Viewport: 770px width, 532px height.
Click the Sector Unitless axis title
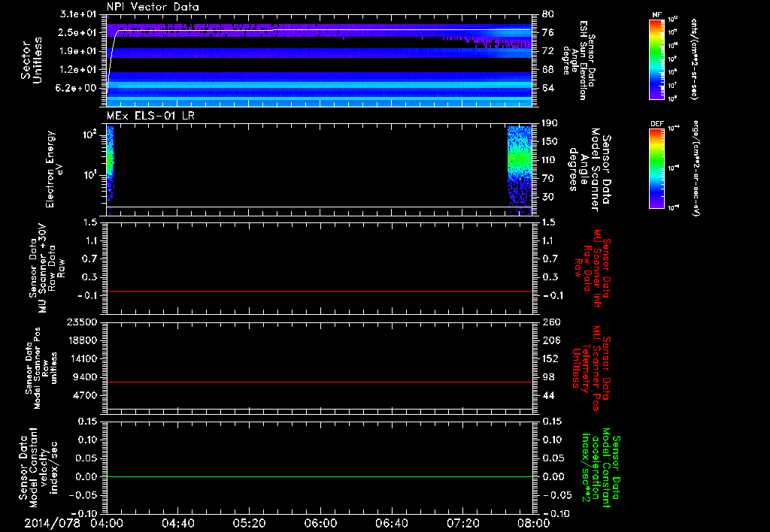click(x=32, y=60)
